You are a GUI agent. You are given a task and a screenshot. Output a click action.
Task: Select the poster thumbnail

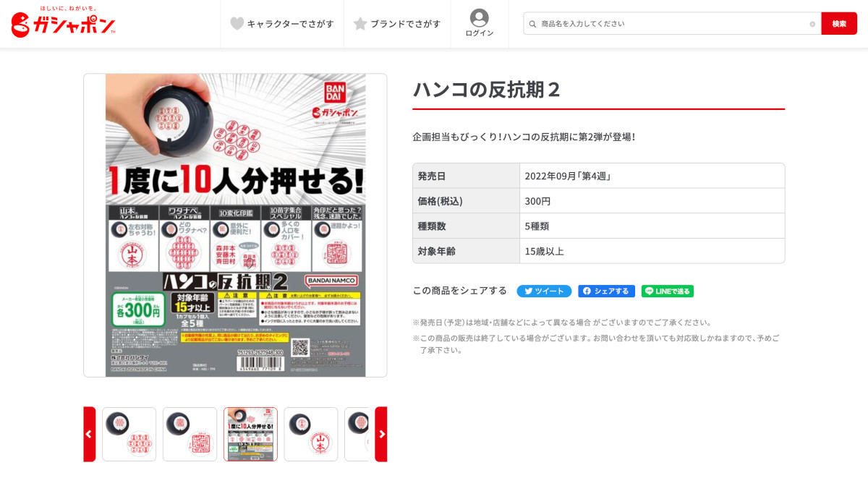[250, 434]
